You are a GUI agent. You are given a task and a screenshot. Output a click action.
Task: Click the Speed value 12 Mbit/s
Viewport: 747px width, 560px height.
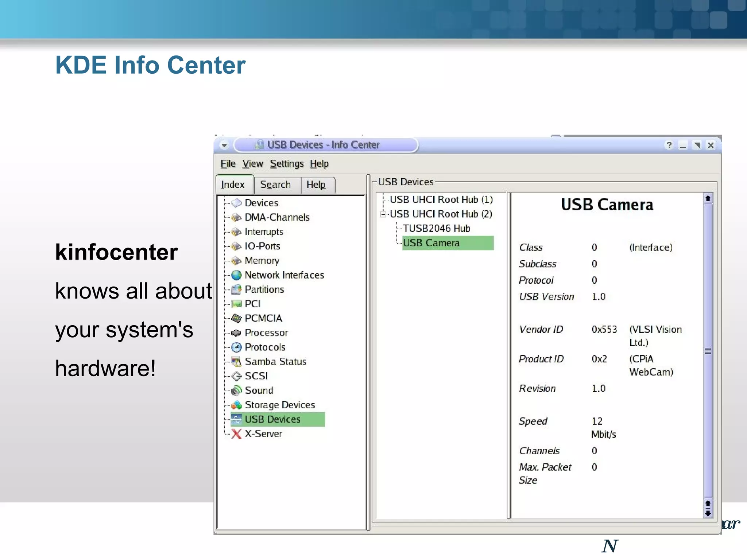tap(604, 428)
